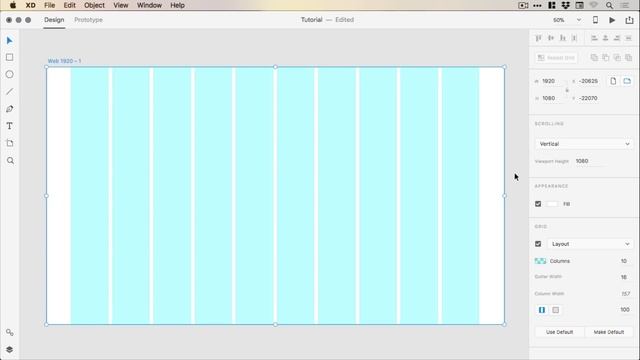640x360 pixels.
Task: Select the column margins linked option
Action: pyautogui.click(x=542, y=310)
